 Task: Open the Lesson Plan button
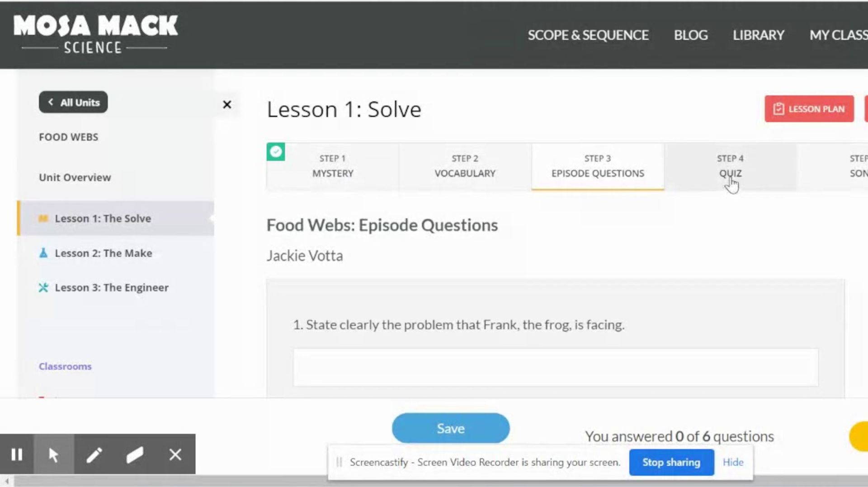tap(809, 108)
